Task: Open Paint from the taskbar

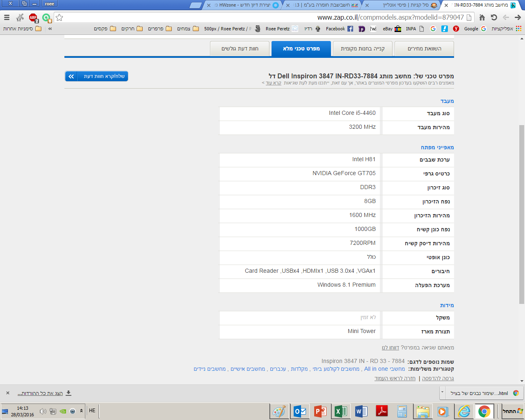Action: (x=279, y=411)
